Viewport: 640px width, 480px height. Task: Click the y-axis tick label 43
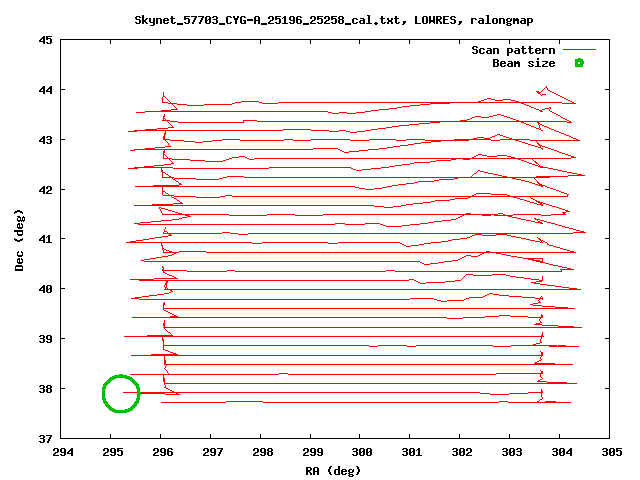click(46, 140)
